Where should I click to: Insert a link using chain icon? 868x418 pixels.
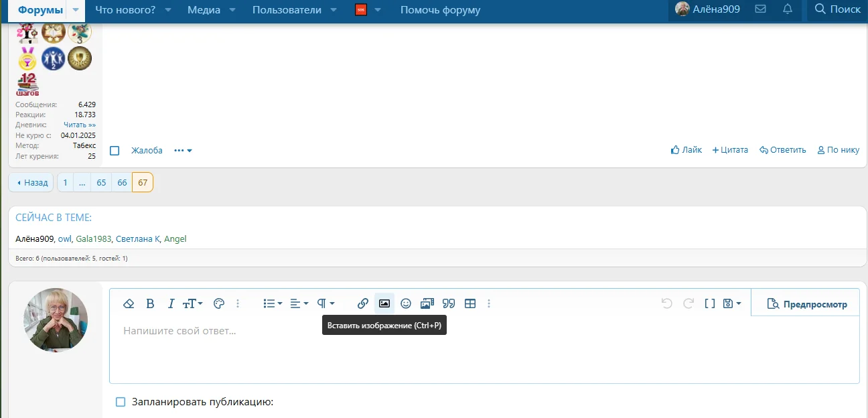(363, 303)
